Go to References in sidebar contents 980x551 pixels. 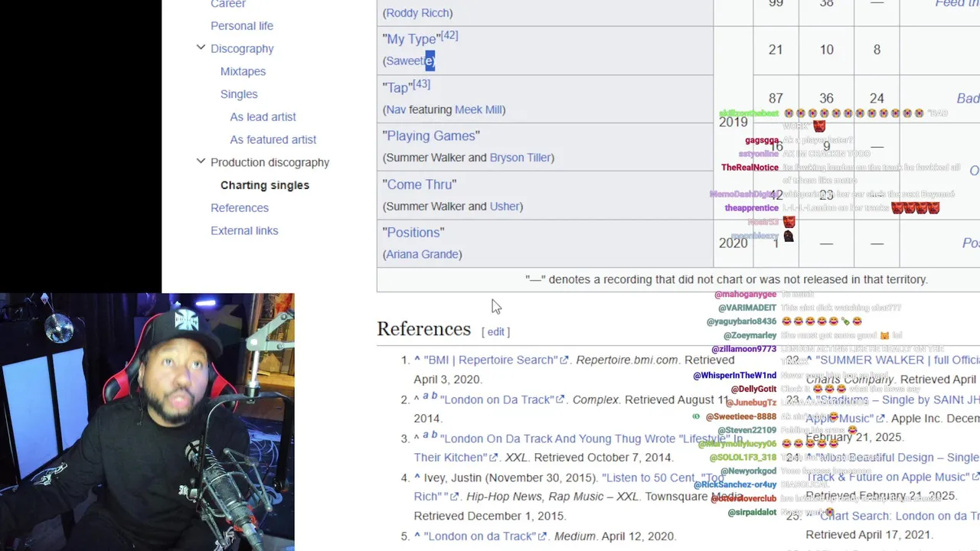[x=240, y=207]
